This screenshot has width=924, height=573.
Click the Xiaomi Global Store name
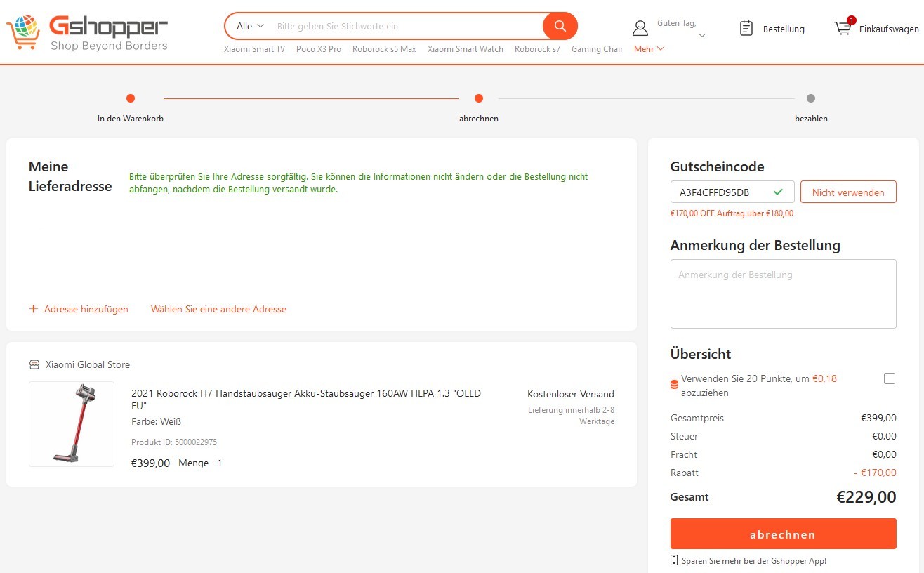[88, 364]
